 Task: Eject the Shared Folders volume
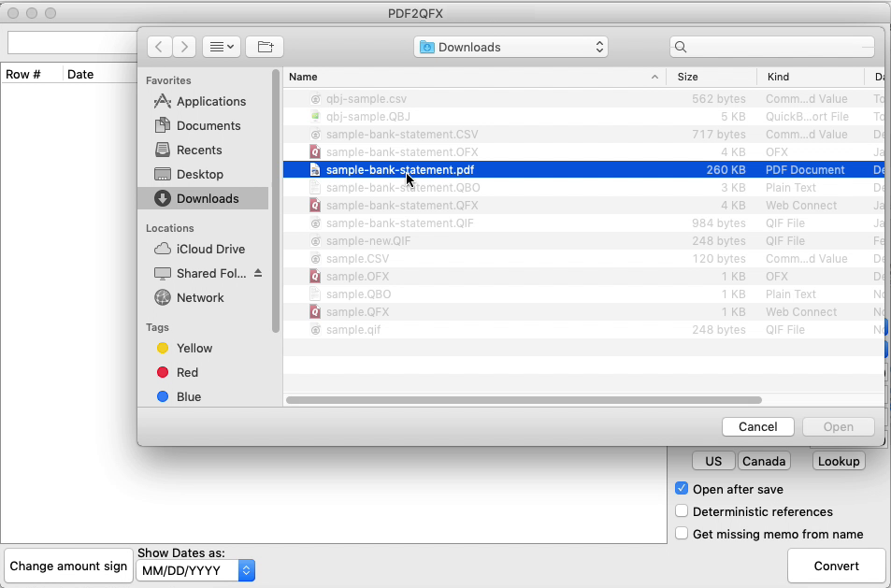(258, 273)
